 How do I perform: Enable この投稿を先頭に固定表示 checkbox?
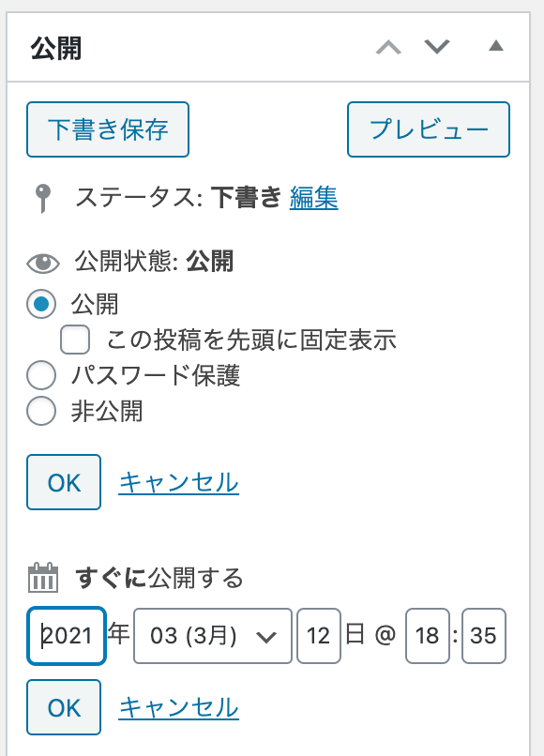tap(73, 340)
